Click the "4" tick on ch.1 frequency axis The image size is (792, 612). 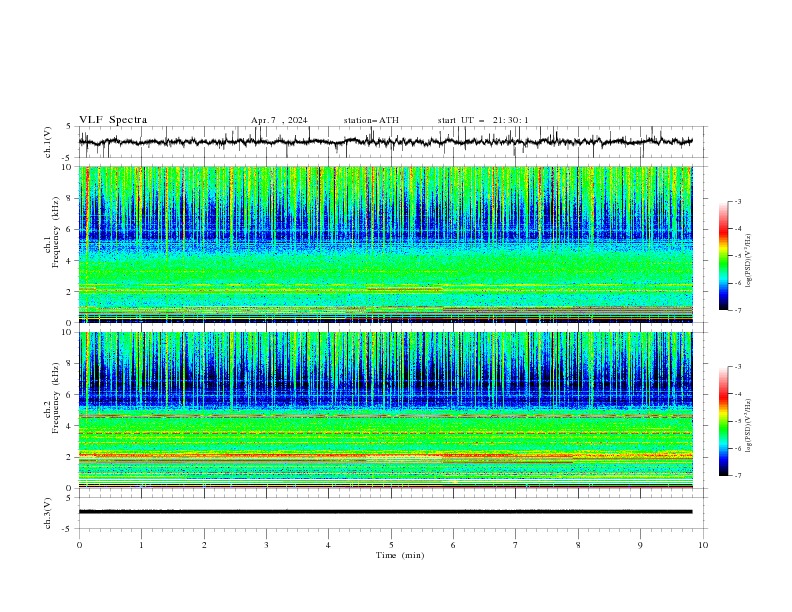(71, 261)
